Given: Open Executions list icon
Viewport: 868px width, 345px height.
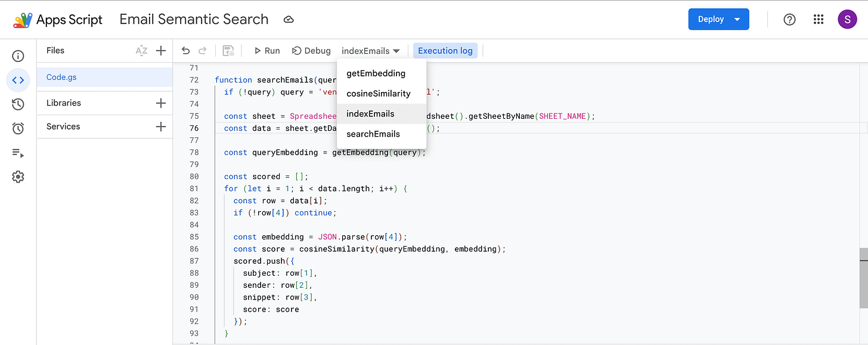Looking at the screenshot, I should tap(18, 153).
